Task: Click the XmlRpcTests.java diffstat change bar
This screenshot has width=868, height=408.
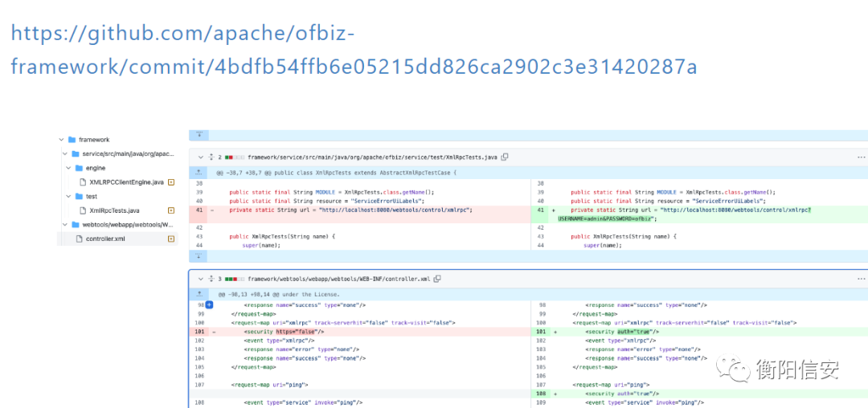Action: [x=234, y=157]
